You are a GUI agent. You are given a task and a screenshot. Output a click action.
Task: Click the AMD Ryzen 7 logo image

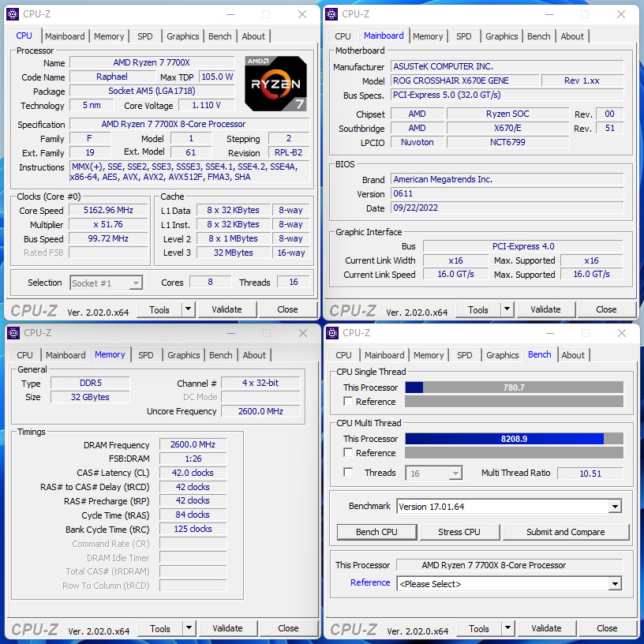click(275, 84)
